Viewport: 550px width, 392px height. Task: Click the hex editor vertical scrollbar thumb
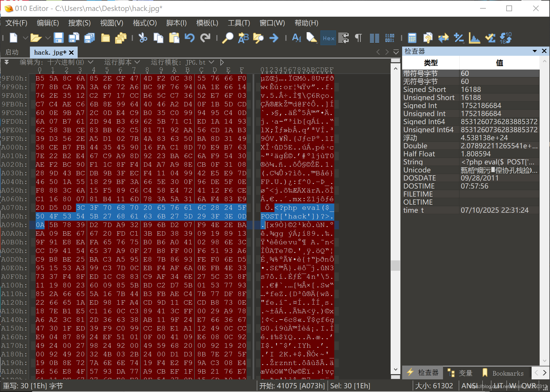tap(396, 265)
